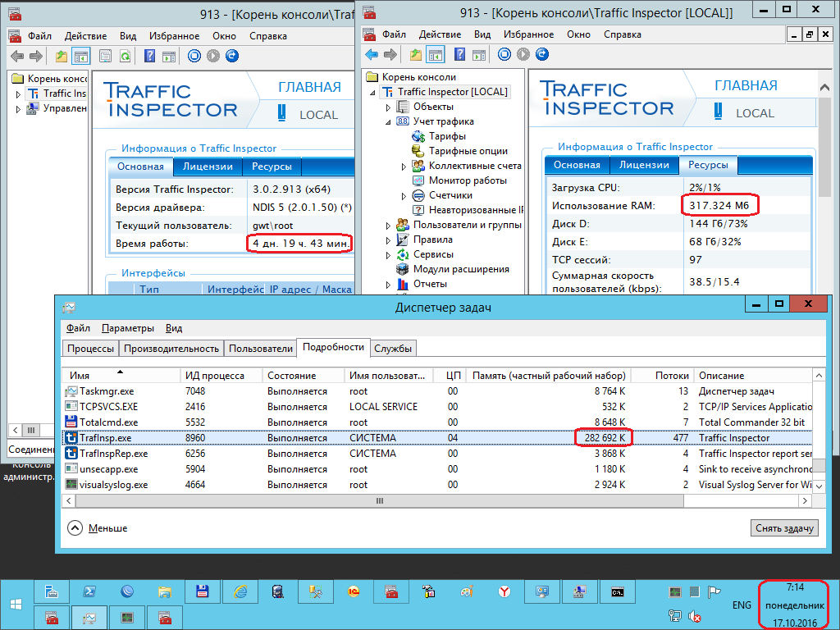This screenshot has height=630, width=840.
Task: Expand the Коллективные счета tree node
Action: pos(404,167)
